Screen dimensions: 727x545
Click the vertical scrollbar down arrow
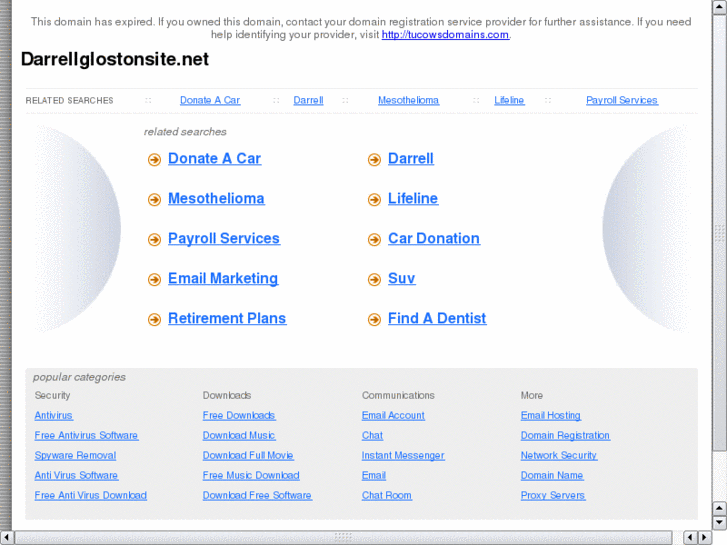coord(720,522)
